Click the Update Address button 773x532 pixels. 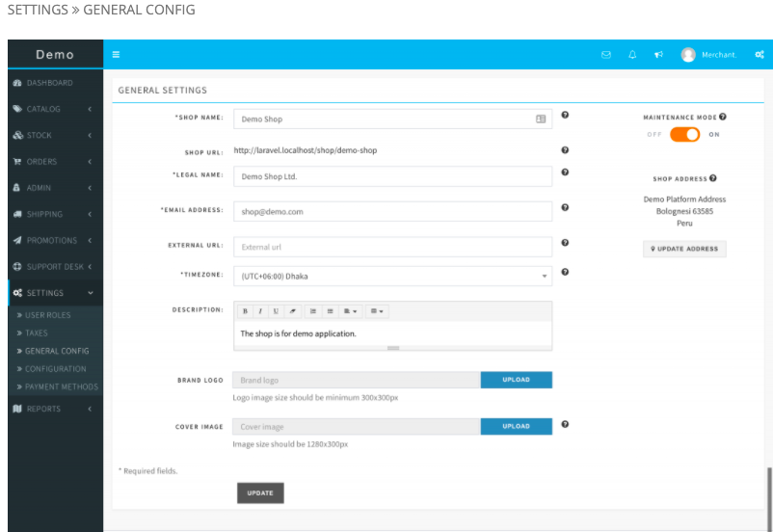[x=684, y=249]
